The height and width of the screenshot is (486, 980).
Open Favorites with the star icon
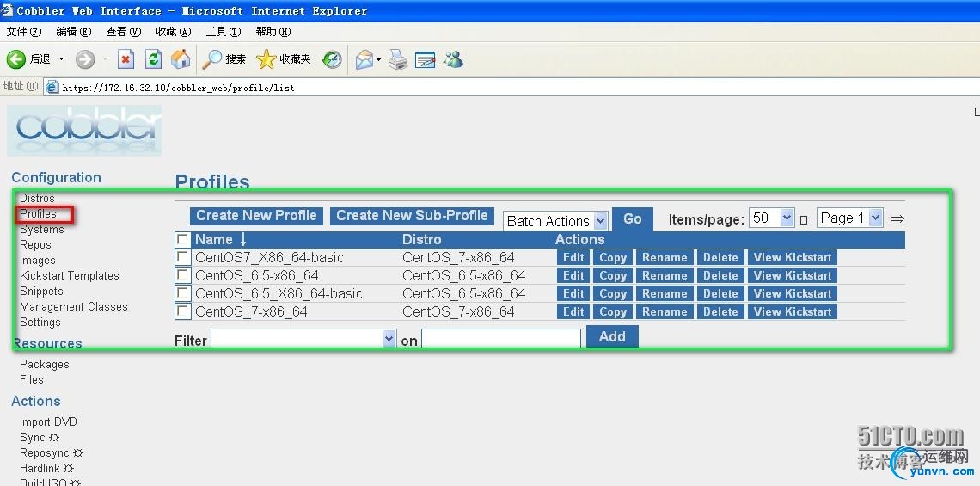(x=266, y=59)
